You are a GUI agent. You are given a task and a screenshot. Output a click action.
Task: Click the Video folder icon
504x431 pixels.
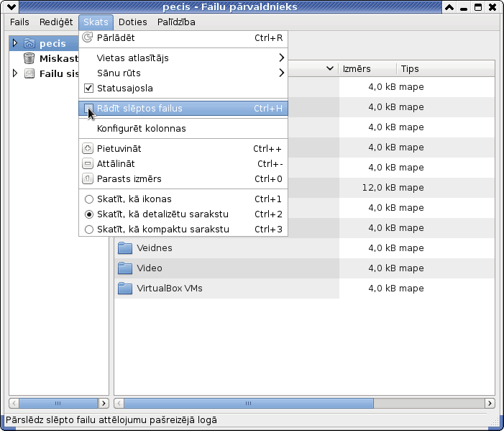[125, 268]
